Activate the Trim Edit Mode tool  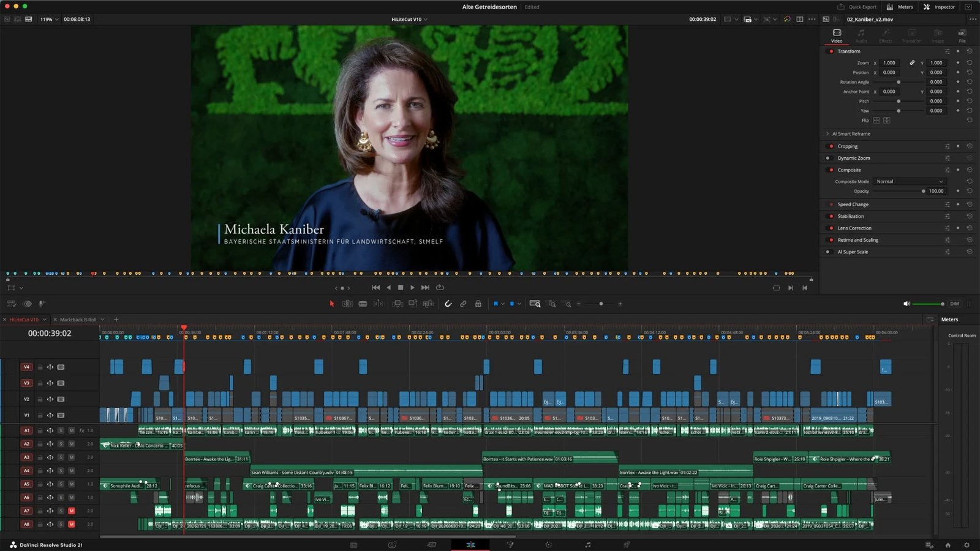click(347, 304)
